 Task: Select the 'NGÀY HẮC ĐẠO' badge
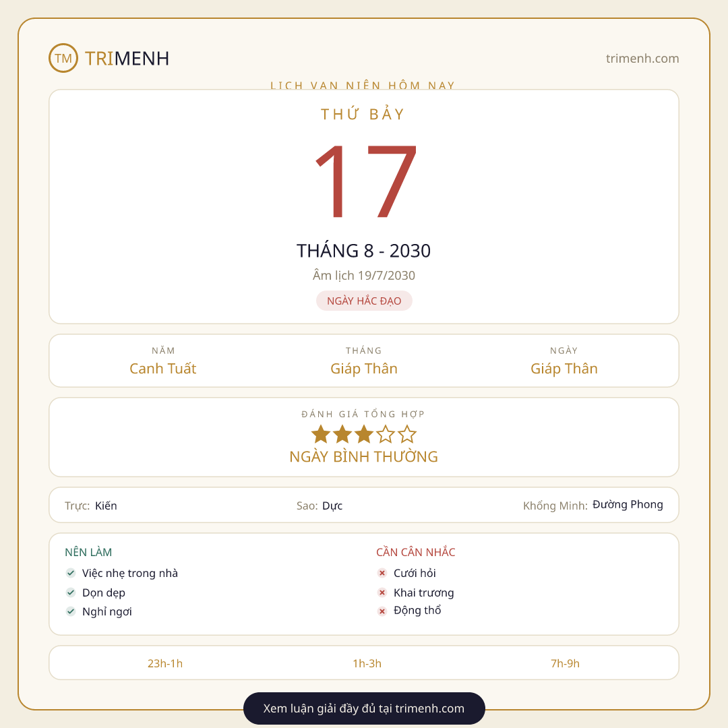pyautogui.click(x=364, y=301)
